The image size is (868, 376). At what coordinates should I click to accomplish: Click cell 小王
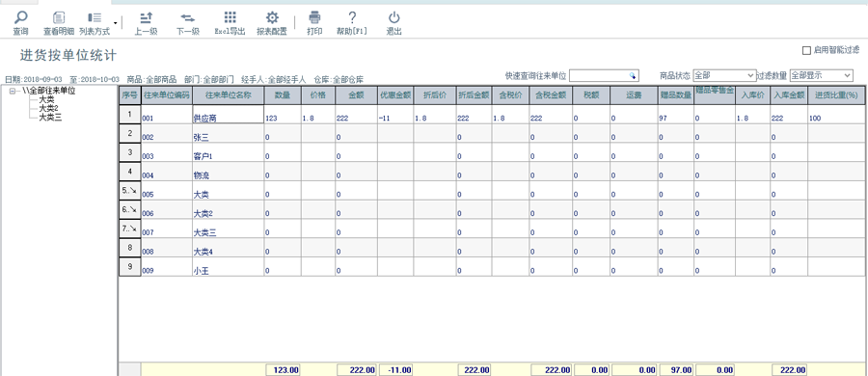(x=228, y=266)
